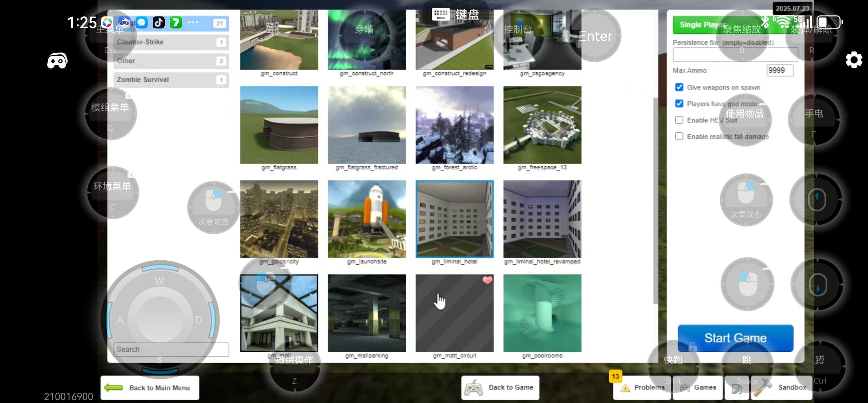Image resolution: width=868 pixels, height=403 pixels.
Task: Uncheck Give weapons on spawn
Action: (x=679, y=87)
